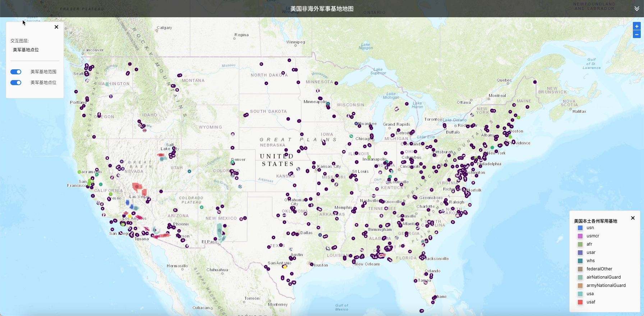Expand the header double-chevron menu
The height and width of the screenshot is (316, 644).
coord(636,9)
